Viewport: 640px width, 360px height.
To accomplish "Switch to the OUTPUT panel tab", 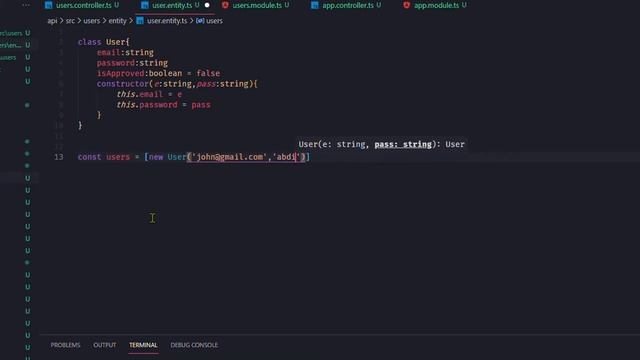I will [104, 345].
